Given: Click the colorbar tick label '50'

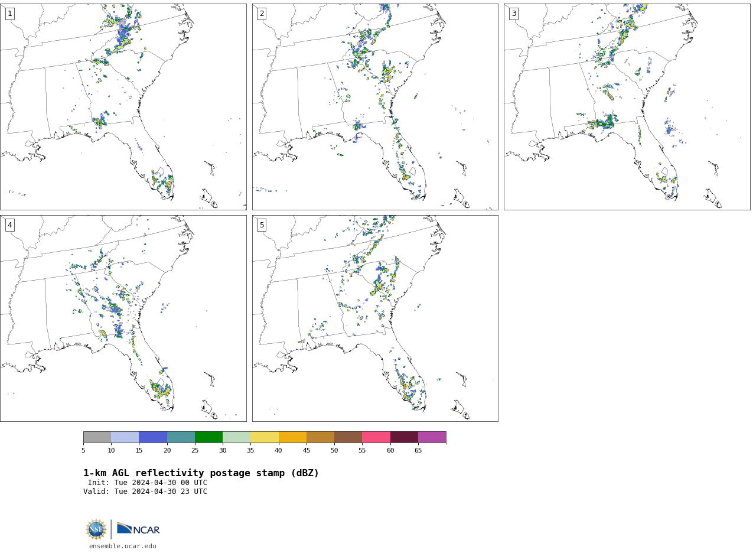Looking at the screenshot, I should pos(334,451).
